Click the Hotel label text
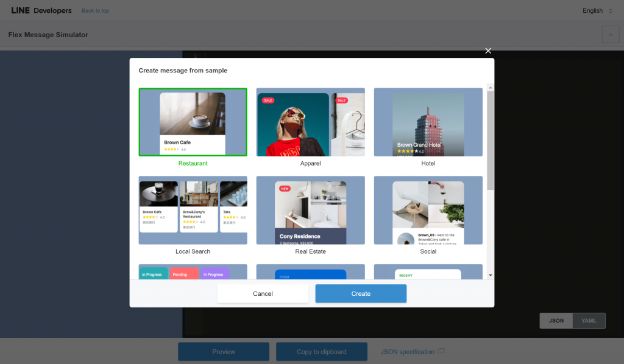 (x=428, y=163)
